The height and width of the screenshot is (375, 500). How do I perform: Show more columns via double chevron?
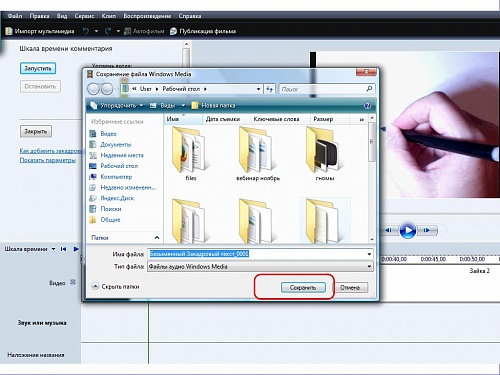tap(362, 119)
